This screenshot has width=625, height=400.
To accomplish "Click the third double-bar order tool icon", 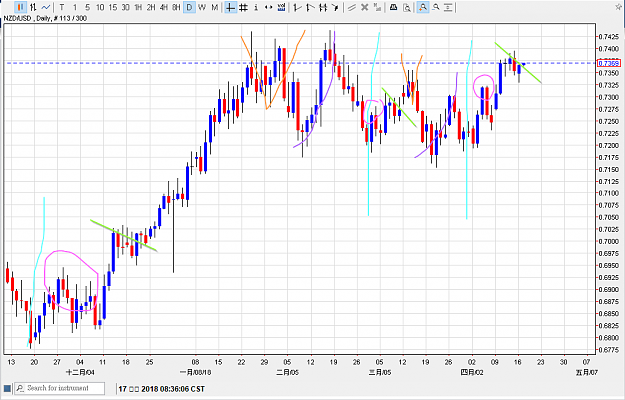I will coord(323,7).
